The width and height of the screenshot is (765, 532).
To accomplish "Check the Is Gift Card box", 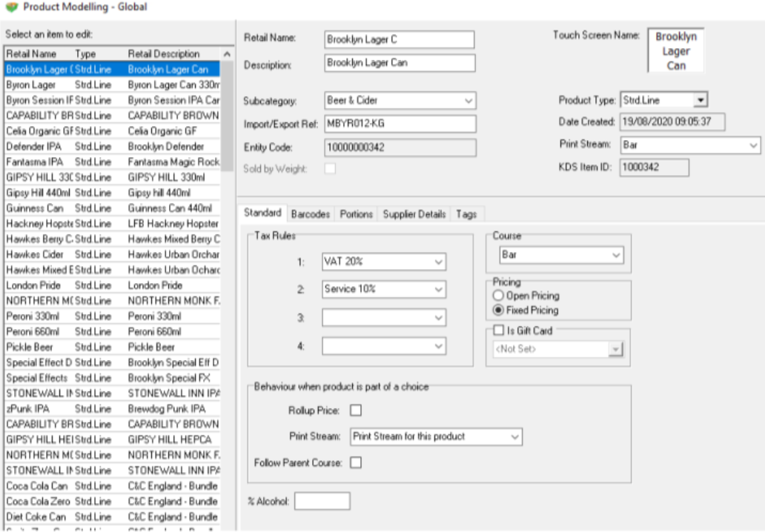I will pyautogui.click(x=499, y=330).
